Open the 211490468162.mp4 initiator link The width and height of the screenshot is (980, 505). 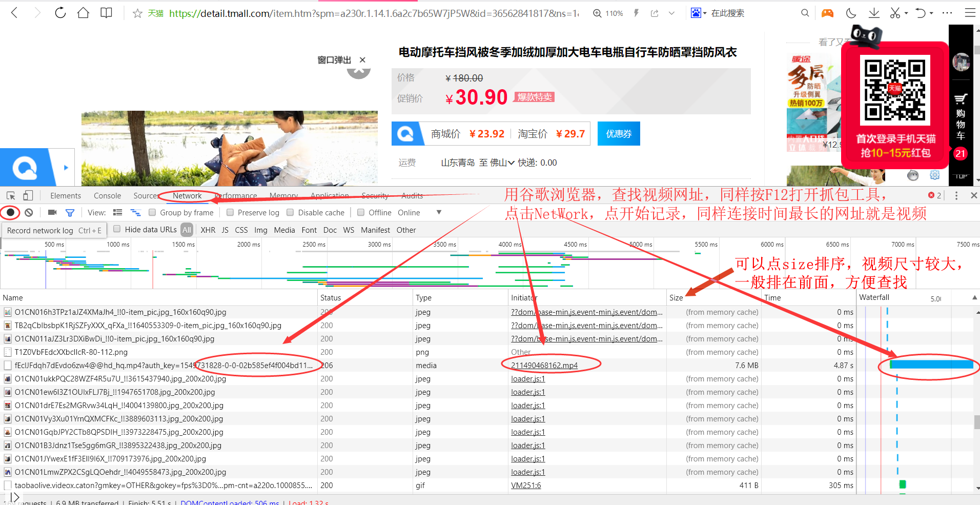544,365
